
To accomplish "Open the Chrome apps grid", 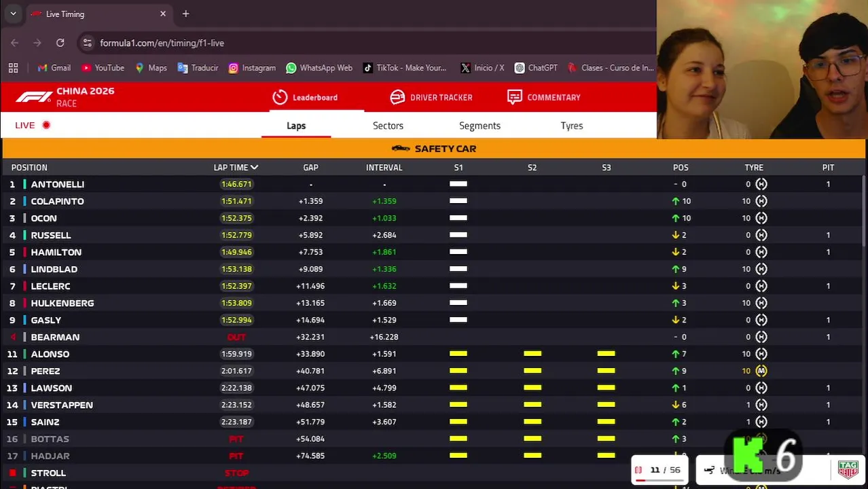I will 13,68.
